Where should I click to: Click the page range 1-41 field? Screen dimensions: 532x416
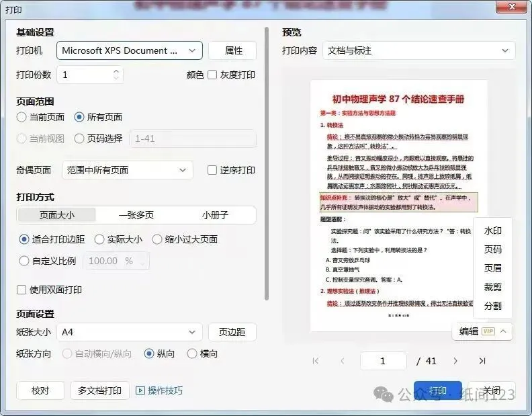point(193,138)
